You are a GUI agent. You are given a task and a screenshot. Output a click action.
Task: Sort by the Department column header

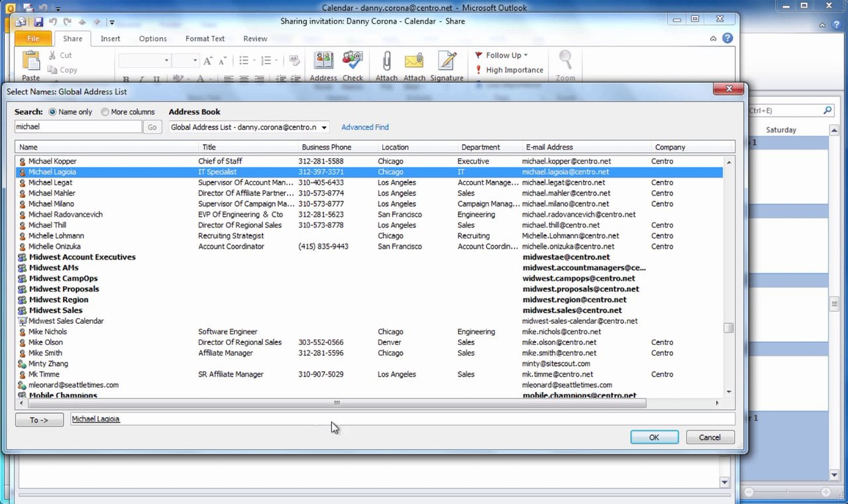489,147
